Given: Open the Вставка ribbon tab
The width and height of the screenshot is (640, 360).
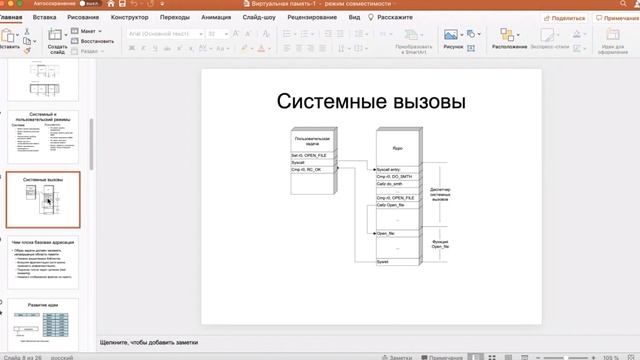Looking at the screenshot, I should click(x=44, y=18).
